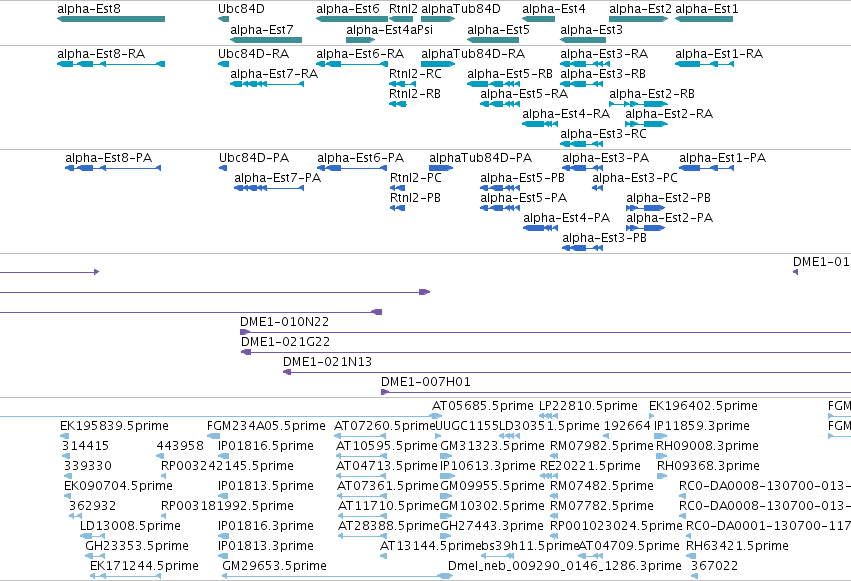
Task: Click the LP22810.5prime EST label
Action: tap(588, 406)
